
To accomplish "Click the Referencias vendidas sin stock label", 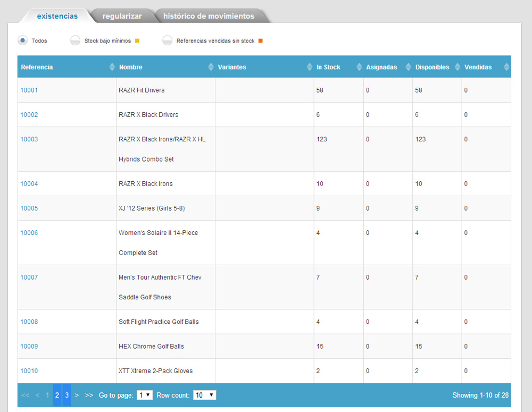I will (x=215, y=41).
